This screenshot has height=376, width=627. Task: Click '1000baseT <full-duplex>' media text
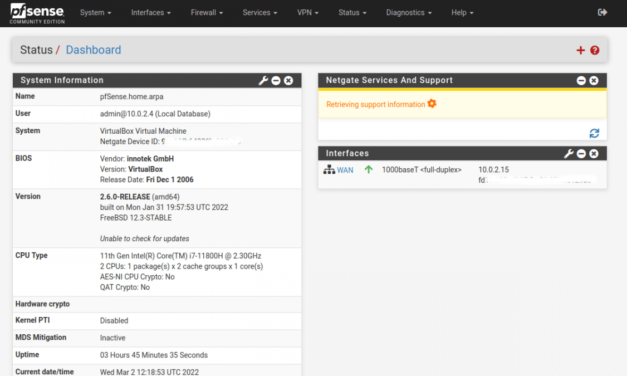click(421, 170)
